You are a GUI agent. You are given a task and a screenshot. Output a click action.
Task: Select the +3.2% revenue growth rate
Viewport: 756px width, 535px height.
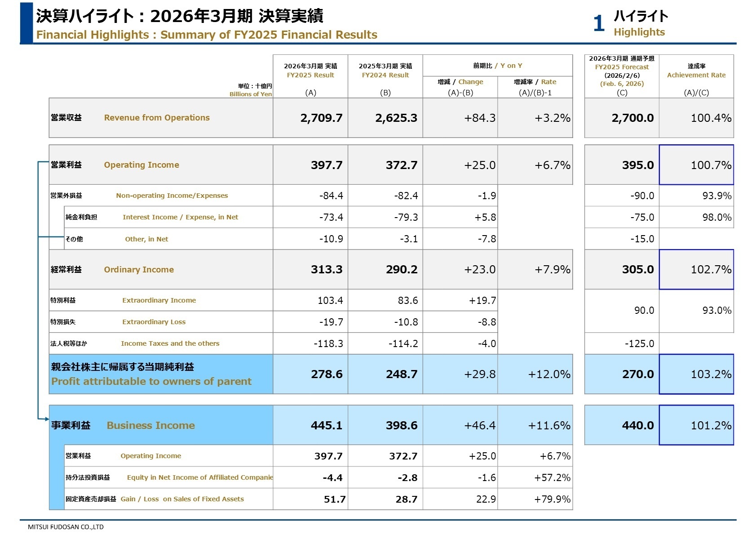coord(553,118)
